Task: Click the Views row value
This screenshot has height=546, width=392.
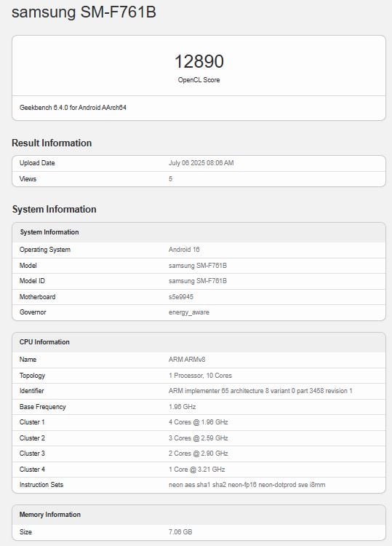Action: [170, 178]
